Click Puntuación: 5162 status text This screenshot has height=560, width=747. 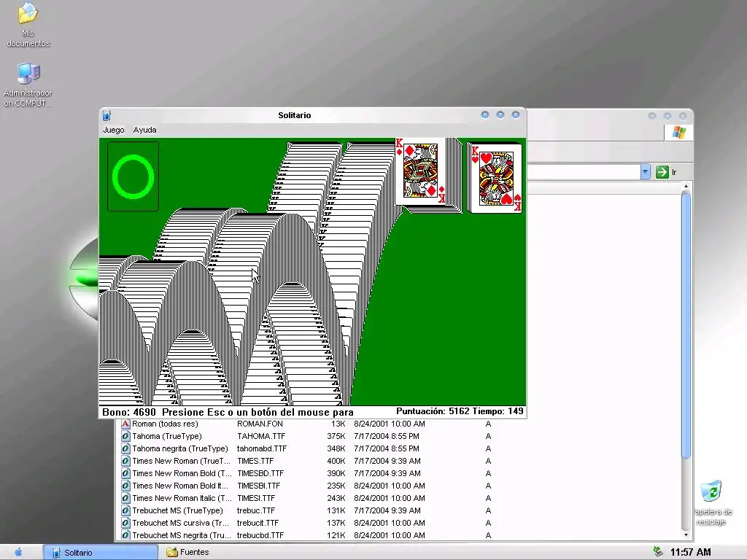(433, 411)
